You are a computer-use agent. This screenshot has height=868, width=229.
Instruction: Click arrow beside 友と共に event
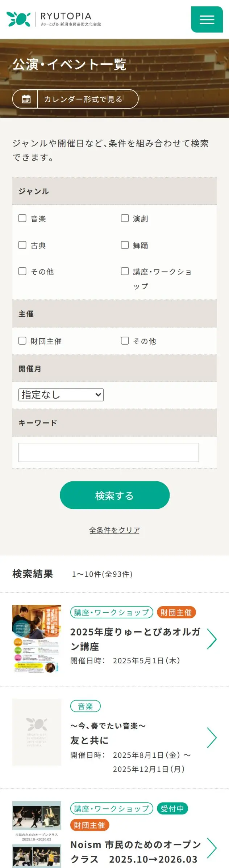pyautogui.click(x=212, y=737)
